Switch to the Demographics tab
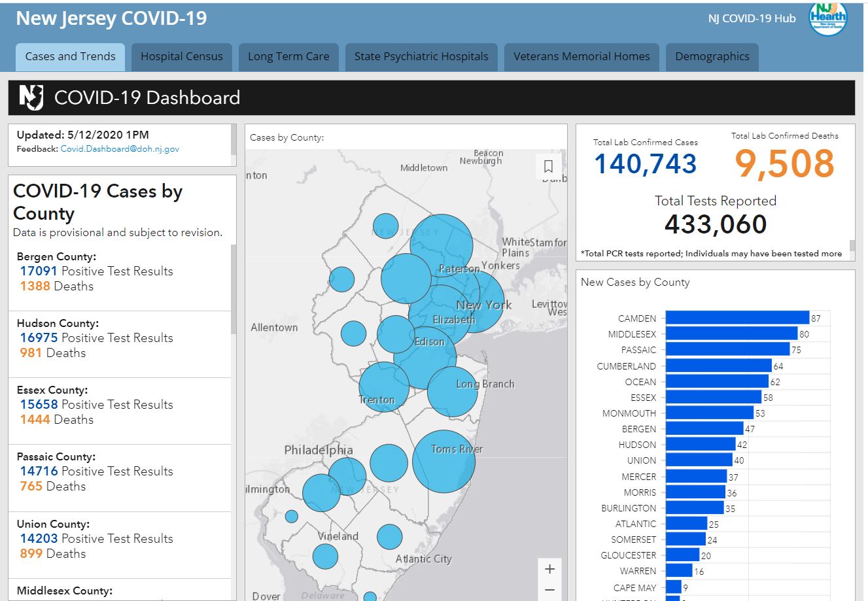 (712, 57)
